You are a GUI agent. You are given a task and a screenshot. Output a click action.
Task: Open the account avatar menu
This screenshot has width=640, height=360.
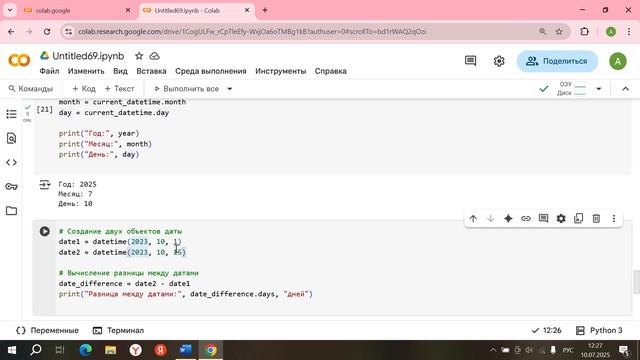[x=618, y=61]
